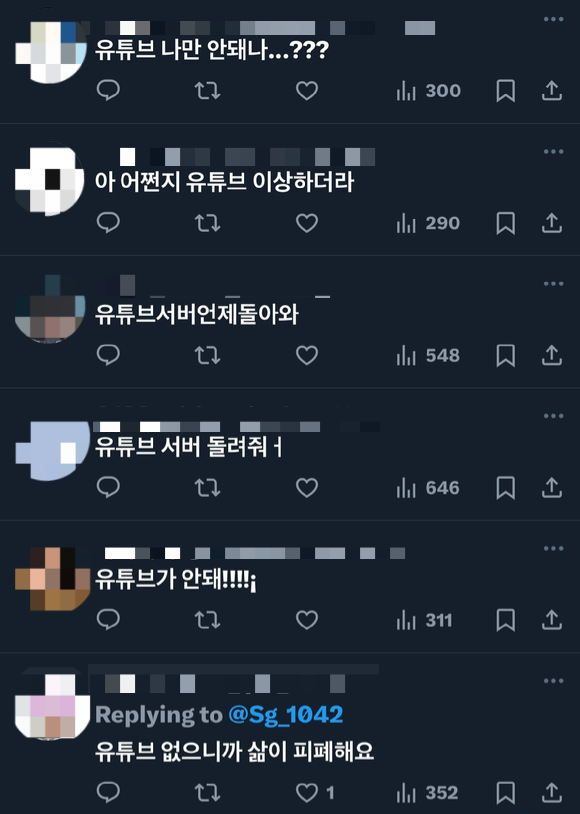Open more menu on '유튜브가 안돼!!!!' tweet
Screen dimensions: 580x814
point(554,548)
